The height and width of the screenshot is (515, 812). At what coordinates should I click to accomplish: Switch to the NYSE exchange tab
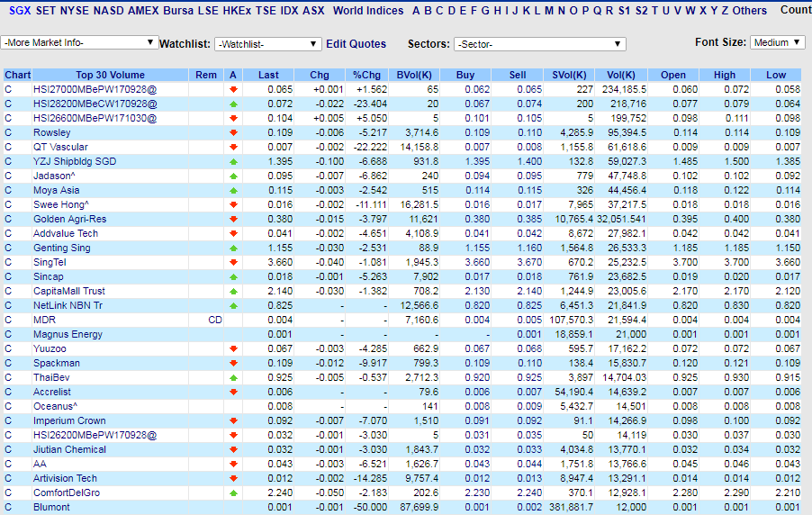point(75,11)
